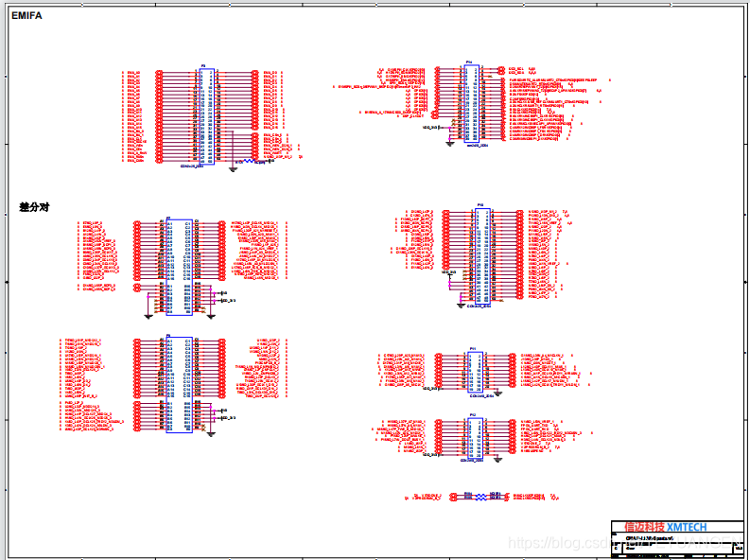The height and width of the screenshot is (560, 750).
Task: Select the EMIFA connector block at top left
Action: click(206, 115)
